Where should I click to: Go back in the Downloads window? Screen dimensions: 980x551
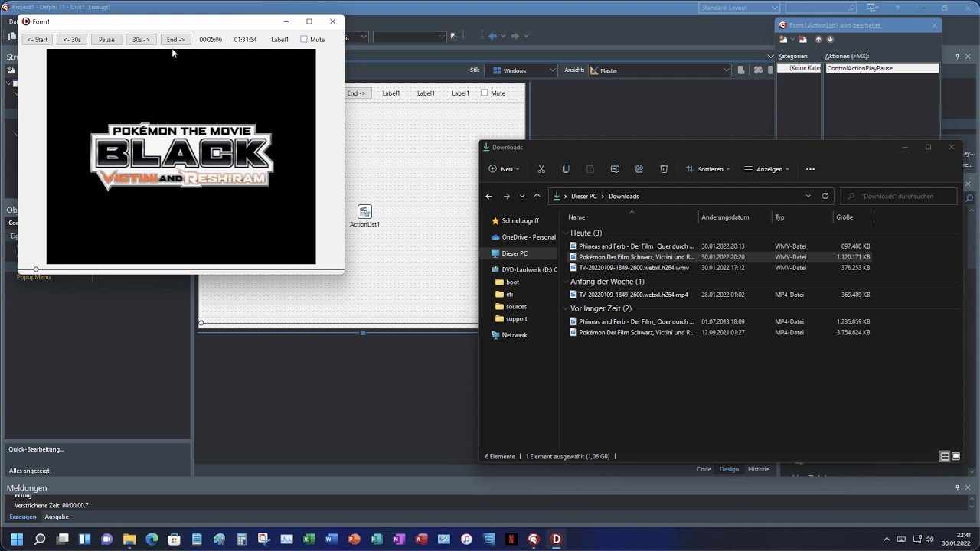tap(488, 196)
